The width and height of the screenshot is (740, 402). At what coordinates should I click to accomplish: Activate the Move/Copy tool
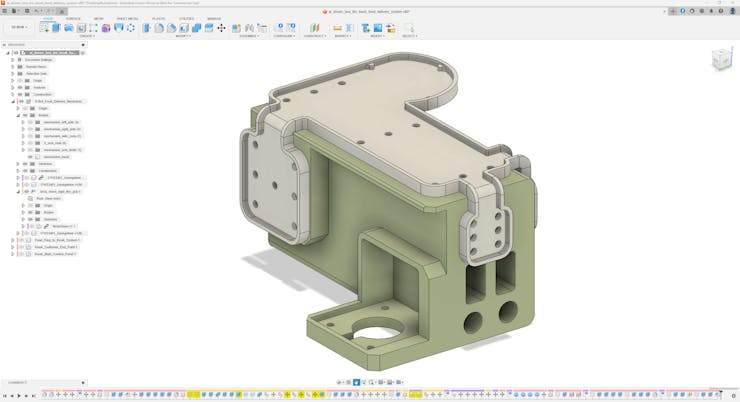pyautogui.click(x=221, y=28)
